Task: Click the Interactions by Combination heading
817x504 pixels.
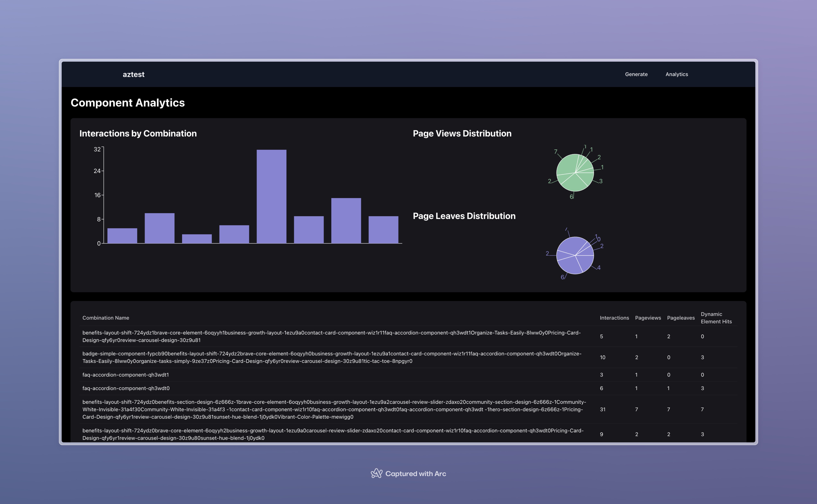Action: click(x=138, y=133)
